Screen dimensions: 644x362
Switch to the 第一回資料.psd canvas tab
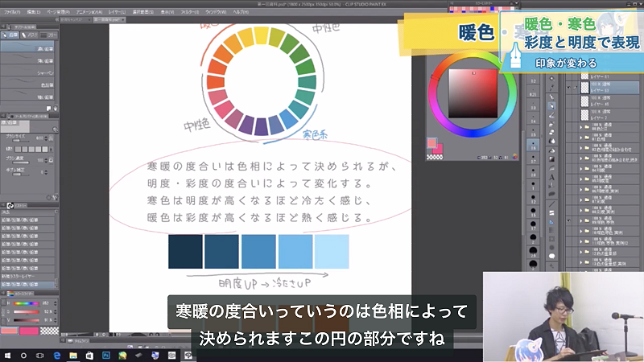point(108,19)
